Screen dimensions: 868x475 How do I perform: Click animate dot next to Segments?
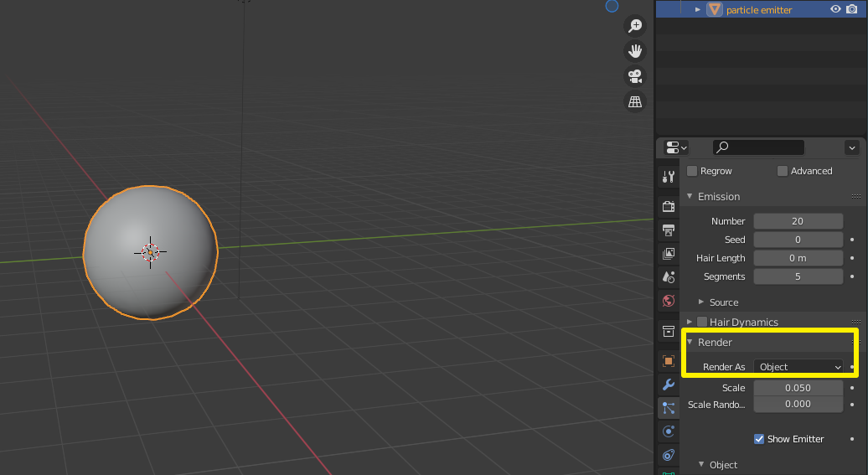click(x=852, y=276)
